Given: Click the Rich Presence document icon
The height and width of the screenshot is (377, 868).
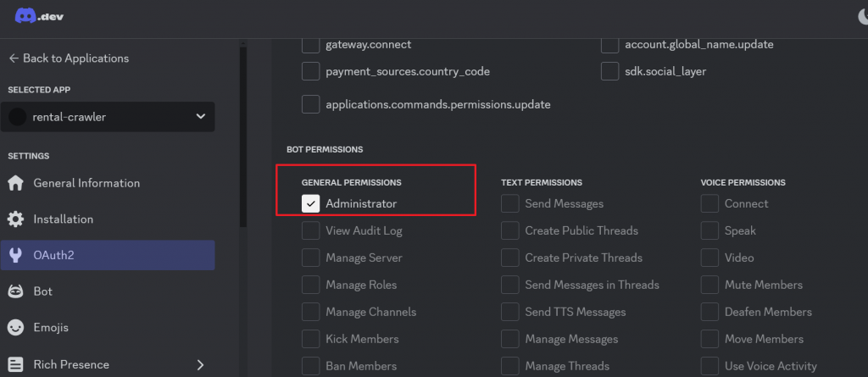Looking at the screenshot, I should pos(15,364).
